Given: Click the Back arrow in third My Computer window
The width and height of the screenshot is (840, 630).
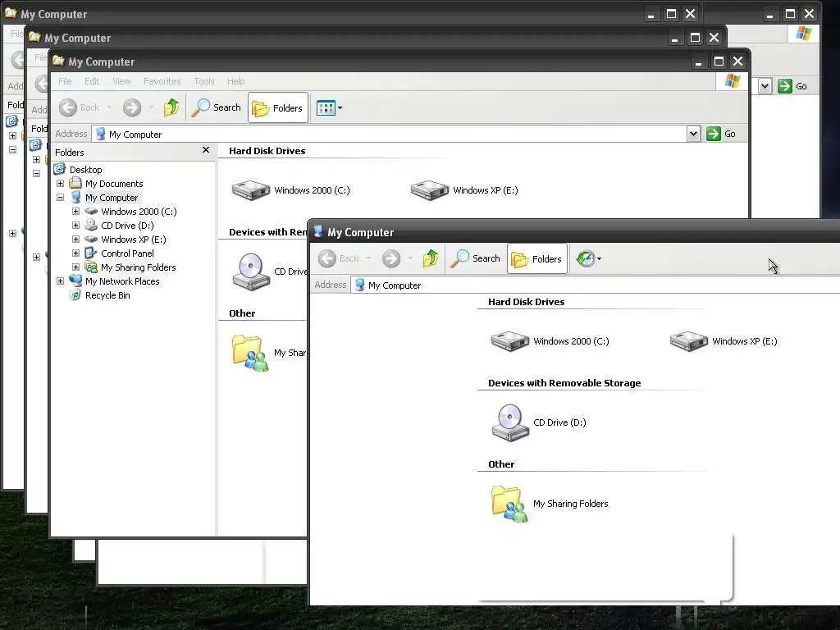Looking at the screenshot, I should 68,107.
